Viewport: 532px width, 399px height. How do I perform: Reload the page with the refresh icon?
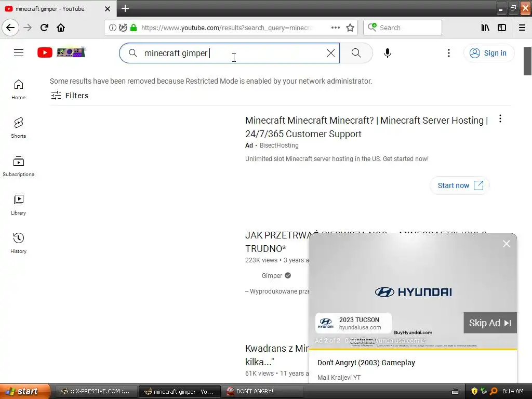[x=44, y=28]
